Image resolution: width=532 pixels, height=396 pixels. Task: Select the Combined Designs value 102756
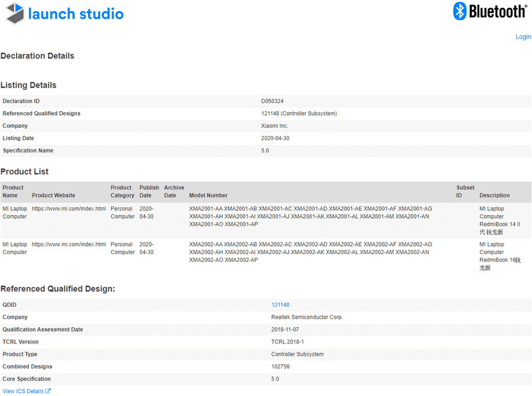click(280, 366)
